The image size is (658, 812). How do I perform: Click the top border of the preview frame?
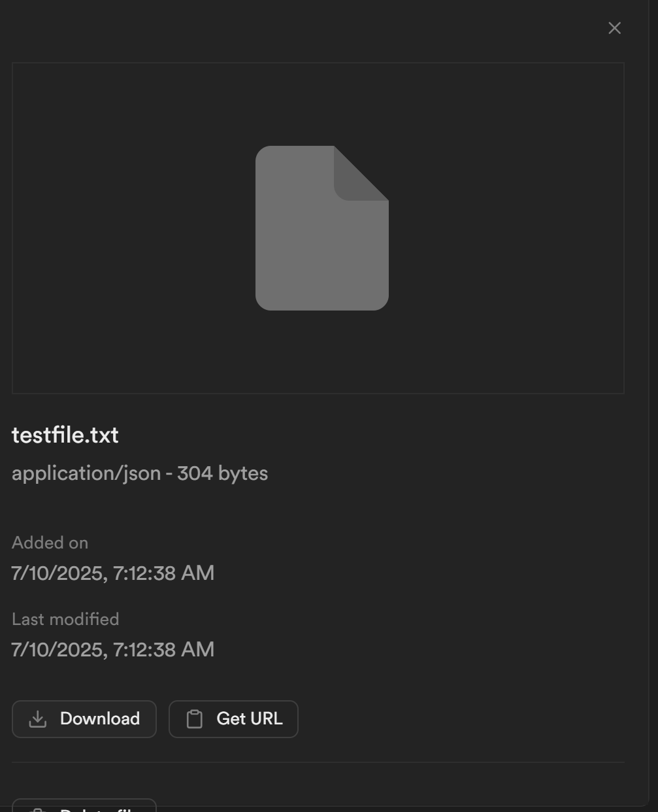pyautogui.click(x=318, y=63)
